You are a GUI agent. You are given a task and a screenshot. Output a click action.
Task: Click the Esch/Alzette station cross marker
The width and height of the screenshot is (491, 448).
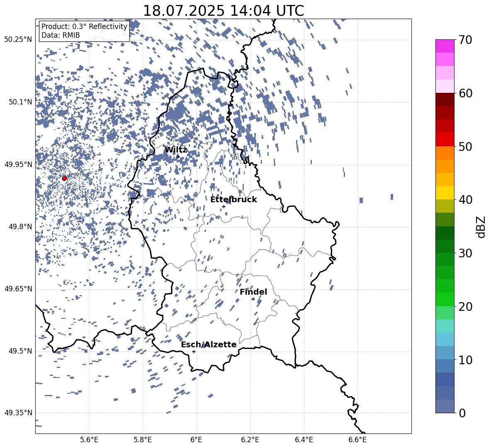click(x=194, y=351)
